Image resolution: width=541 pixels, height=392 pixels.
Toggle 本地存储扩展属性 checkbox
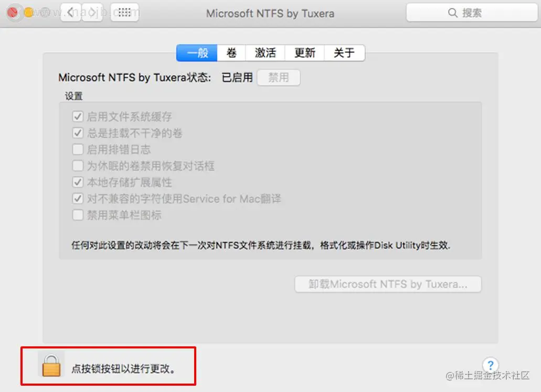click(78, 182)
